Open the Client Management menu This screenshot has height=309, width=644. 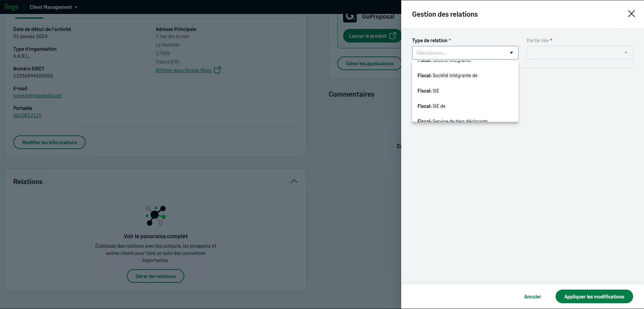[x=53, y=7]
